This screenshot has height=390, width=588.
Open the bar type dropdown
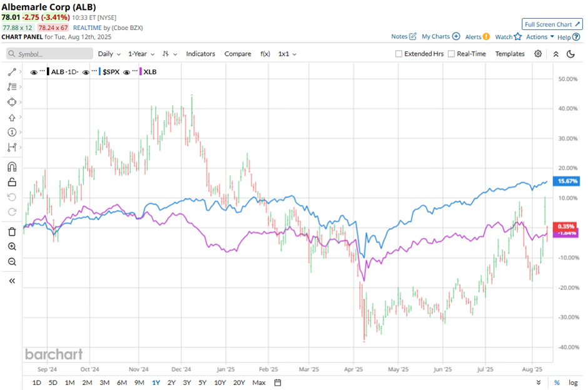point(170,54)
